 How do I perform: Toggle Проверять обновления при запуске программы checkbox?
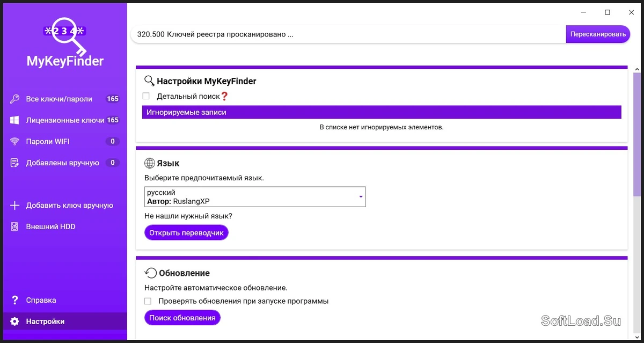click(148, 301)
